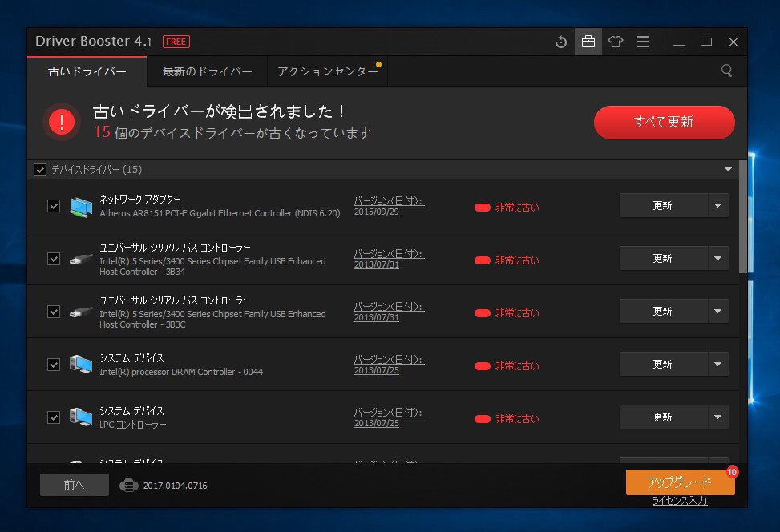Click the LPC コントローラー system device icon
The image size is (780, 532).
(x=81, y=417)
